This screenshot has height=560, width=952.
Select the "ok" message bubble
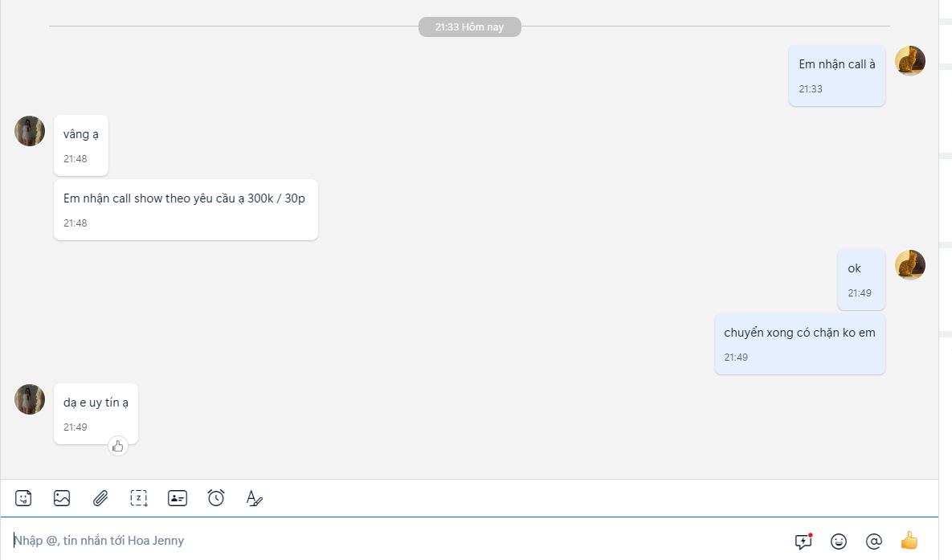[x=860, y=279]
